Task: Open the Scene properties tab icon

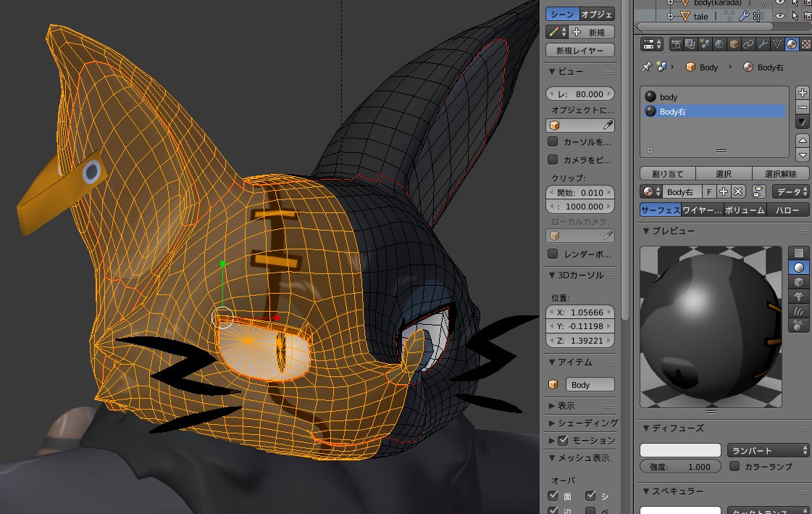Action: point(705,44)
